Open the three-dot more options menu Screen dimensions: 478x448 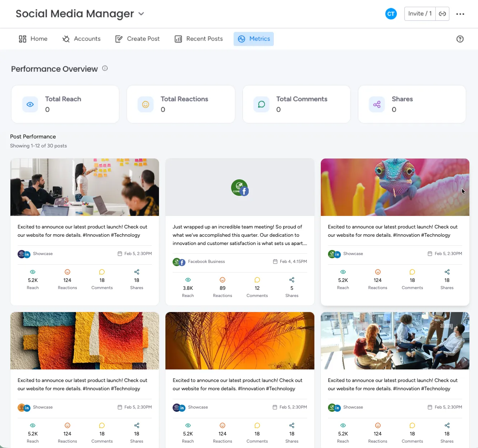coord(460,14)
